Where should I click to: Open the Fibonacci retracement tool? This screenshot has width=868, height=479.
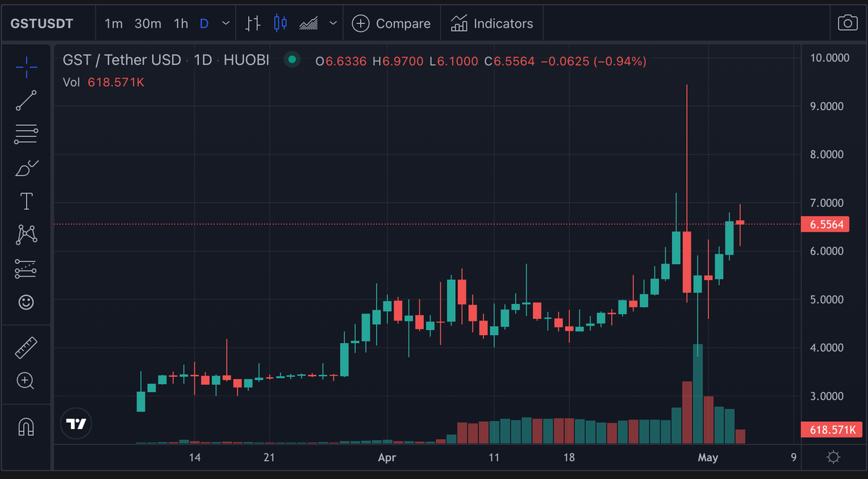(x=26, y=134)
